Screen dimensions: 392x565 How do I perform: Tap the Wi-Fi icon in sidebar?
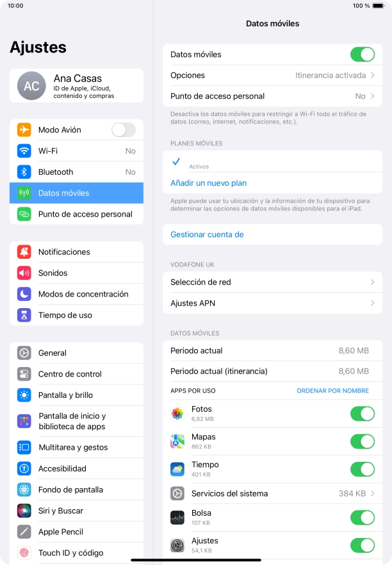point(24,151)
